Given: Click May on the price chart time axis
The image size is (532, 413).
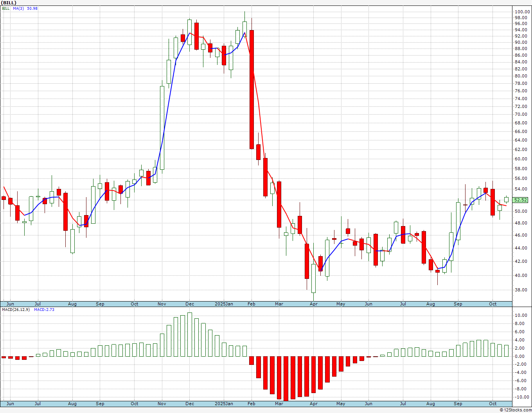Looking at the screenshot, I should 341,304.
